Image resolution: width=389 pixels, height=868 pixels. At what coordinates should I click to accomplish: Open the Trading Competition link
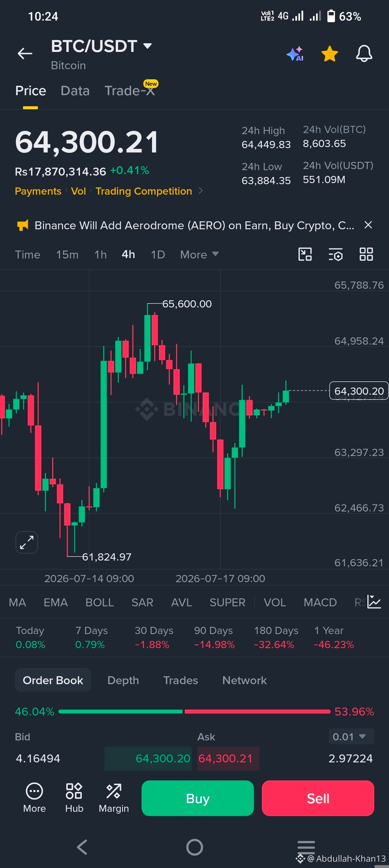[x=144, y=191]
